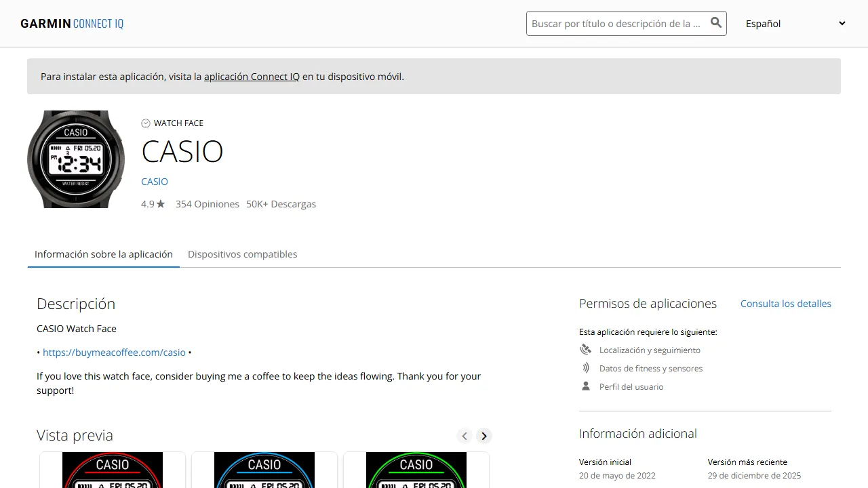Click the rating star icon
Viewport: 868px width, 488px height.
pos(161,204)
